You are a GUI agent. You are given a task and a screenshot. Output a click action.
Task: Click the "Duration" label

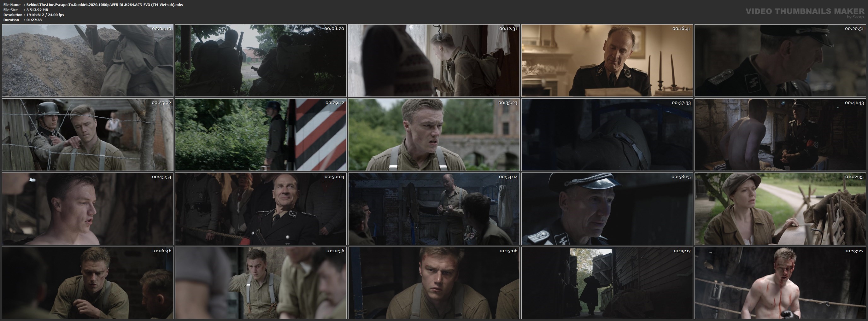11,20
